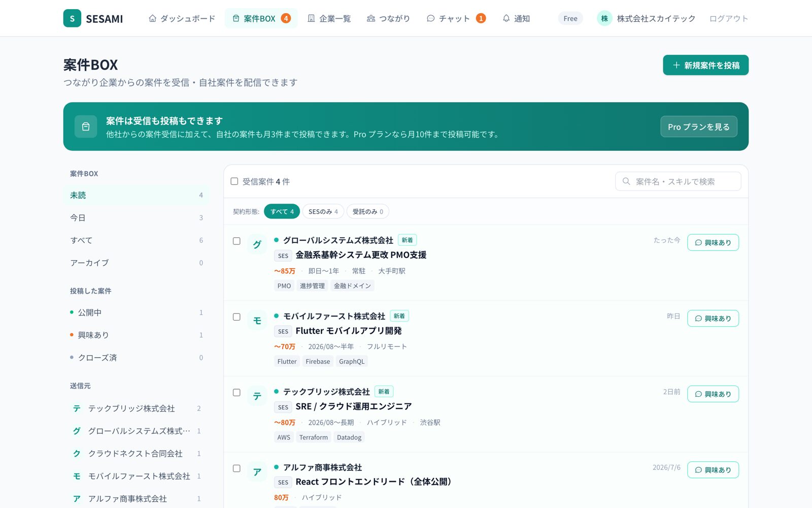Click the GraphQL skill tag
Screen dimensions: 812x508
[352, 361]
